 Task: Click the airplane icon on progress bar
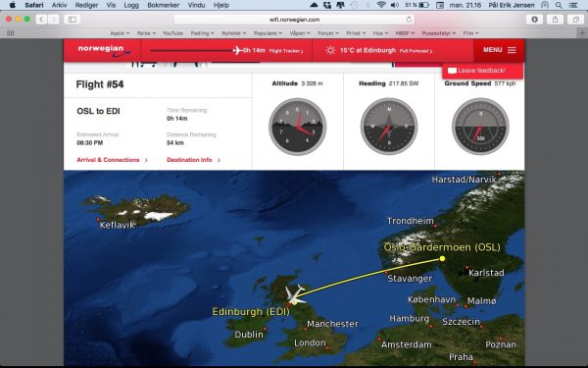(237, 50)
